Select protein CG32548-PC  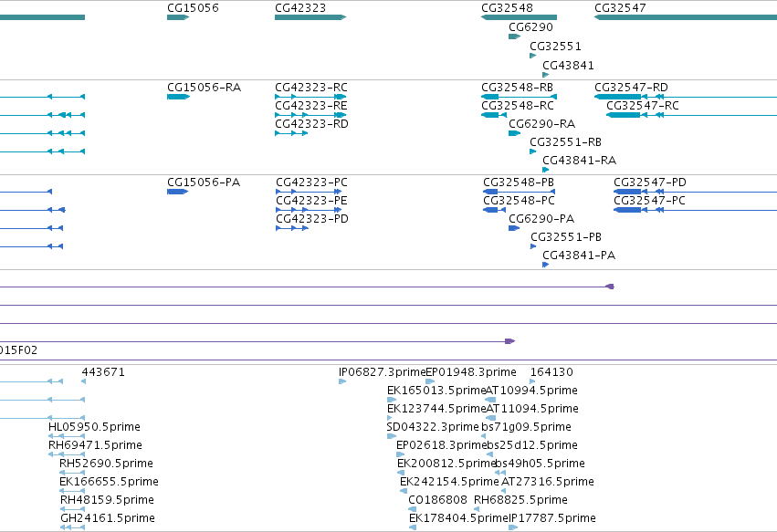[x=495, y=210]
